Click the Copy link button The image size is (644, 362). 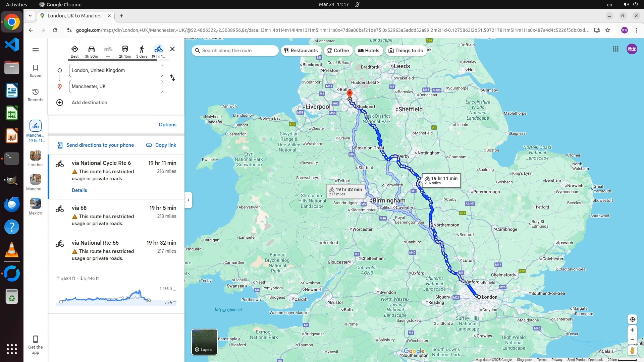[x=161, y=145]
